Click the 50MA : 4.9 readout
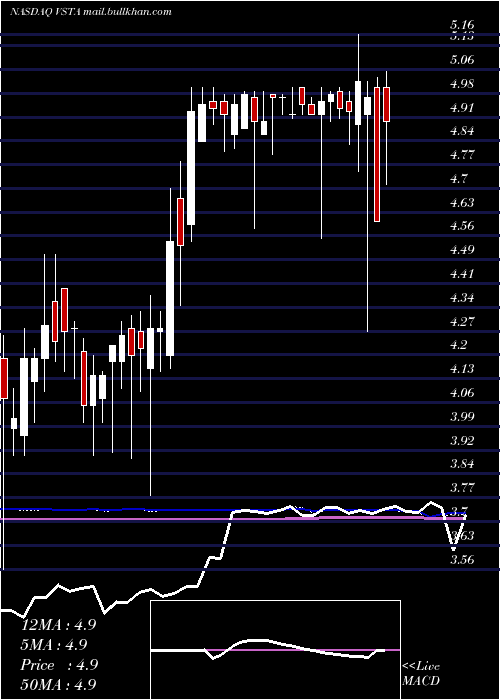This screenshot has height=700, width=500. pos(58,685)
